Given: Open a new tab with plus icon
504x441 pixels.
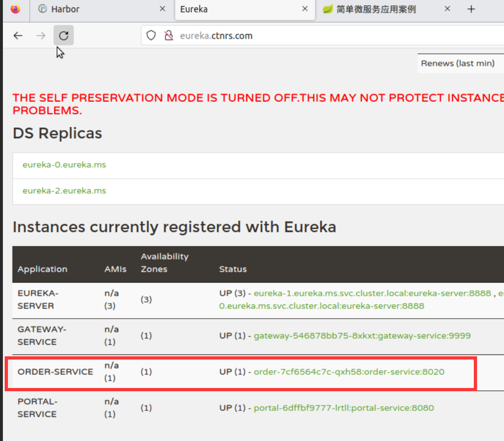Looking at the screenshot, I should coord(471,9).
